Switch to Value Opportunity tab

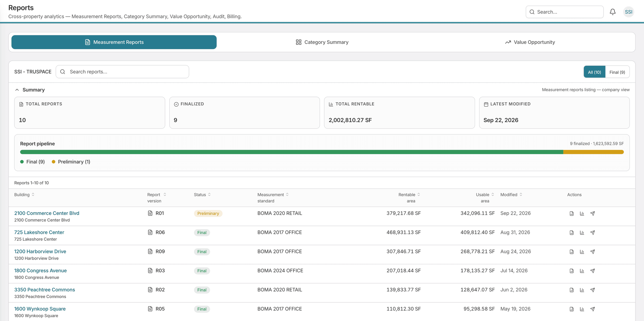[x=530, y=42]
